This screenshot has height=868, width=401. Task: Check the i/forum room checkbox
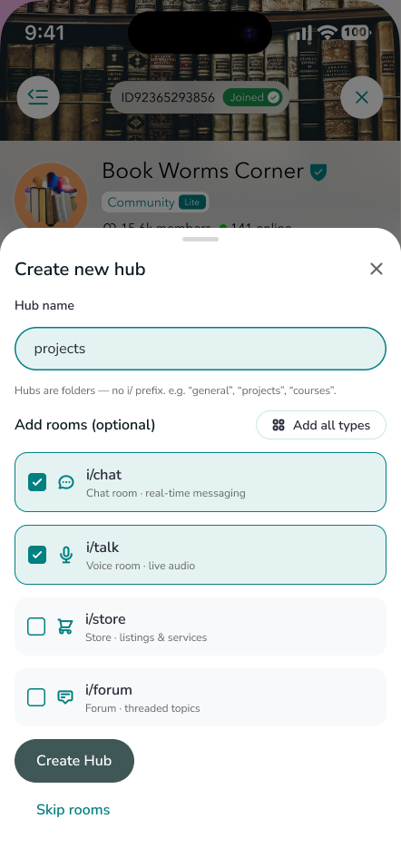click(36, 697)
